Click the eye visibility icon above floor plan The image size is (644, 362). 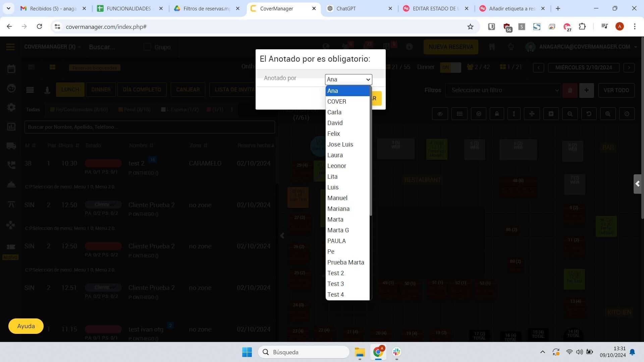pos(440,114)
